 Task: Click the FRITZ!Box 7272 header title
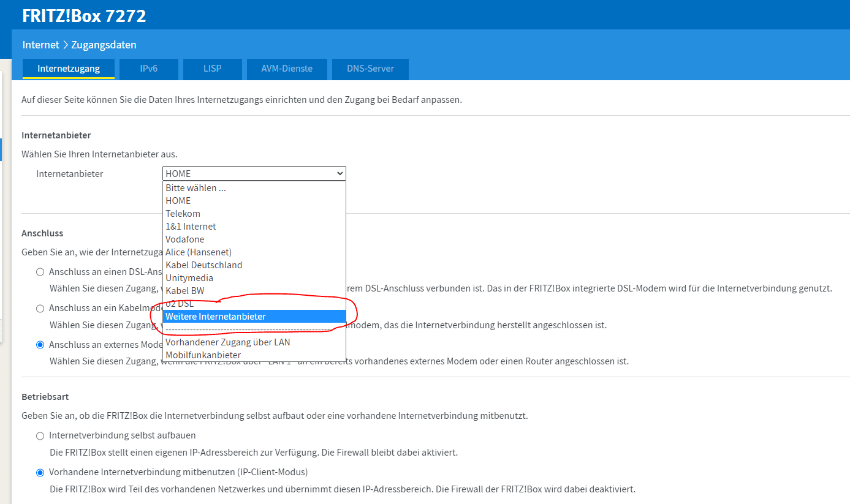tap(84, 15)
